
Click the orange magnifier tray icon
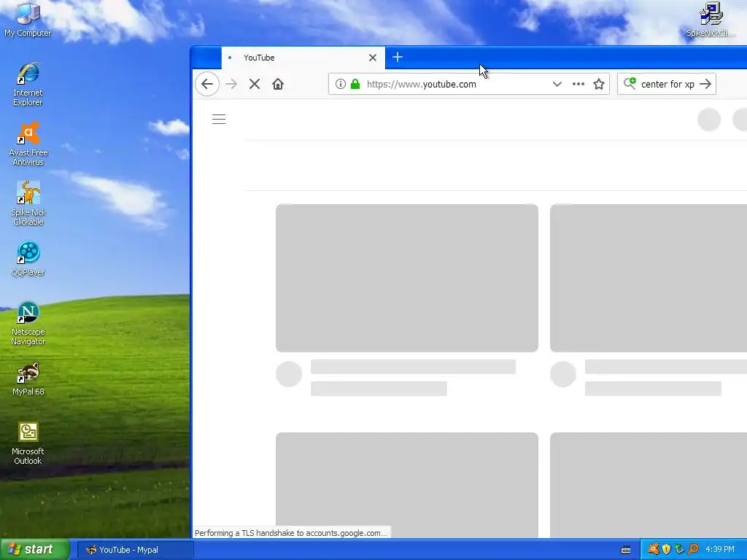pos(693,550)
